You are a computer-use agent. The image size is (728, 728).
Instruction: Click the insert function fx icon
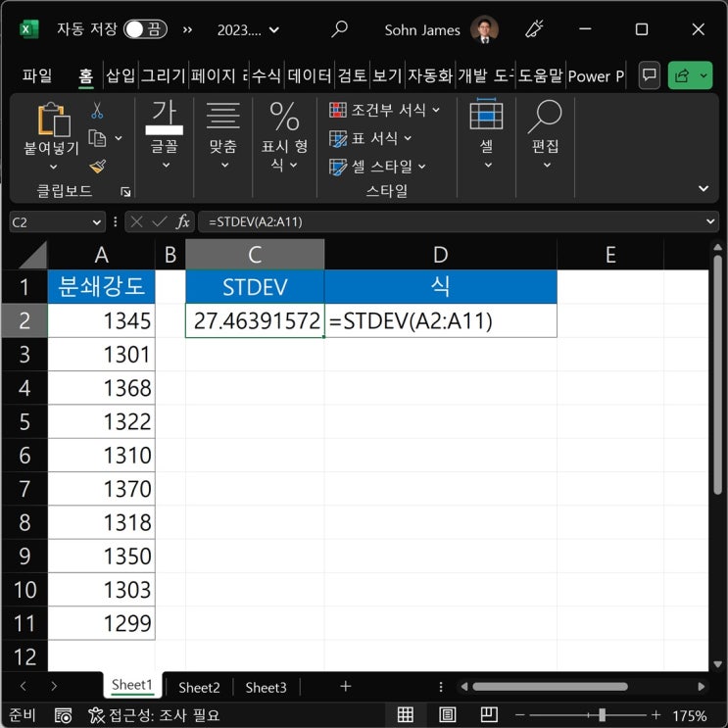pyautogui.click(x=180, y=222)
